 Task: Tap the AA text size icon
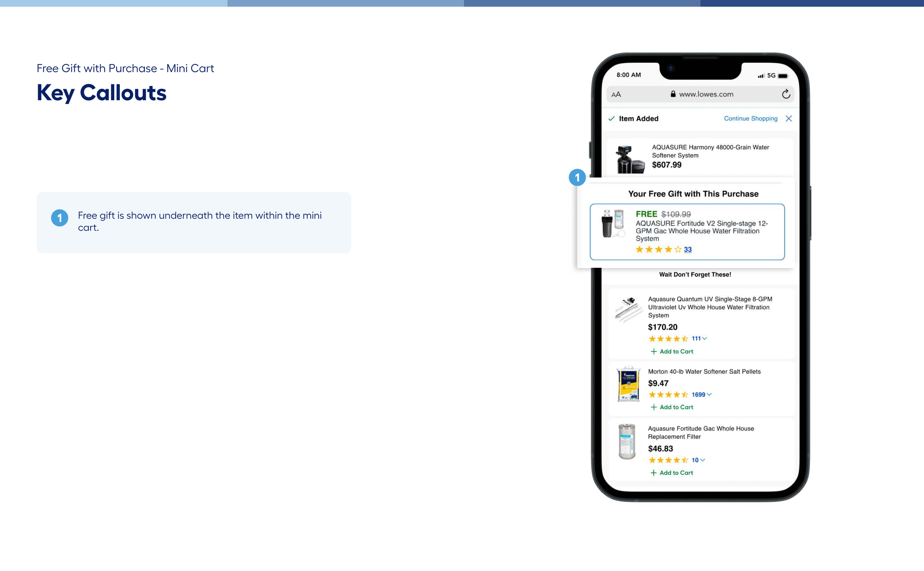(x=616, y=94)
